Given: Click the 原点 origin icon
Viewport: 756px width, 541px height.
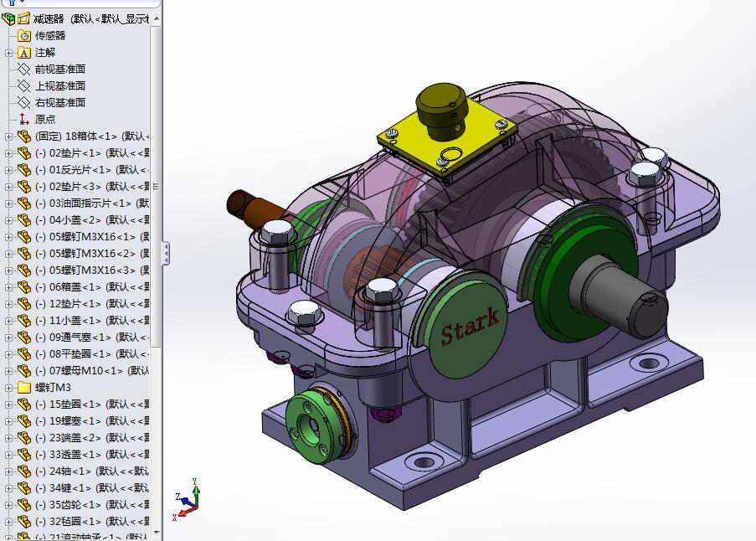Looking at the screenshot, I should pyautogui.click(x=23, y=119).
